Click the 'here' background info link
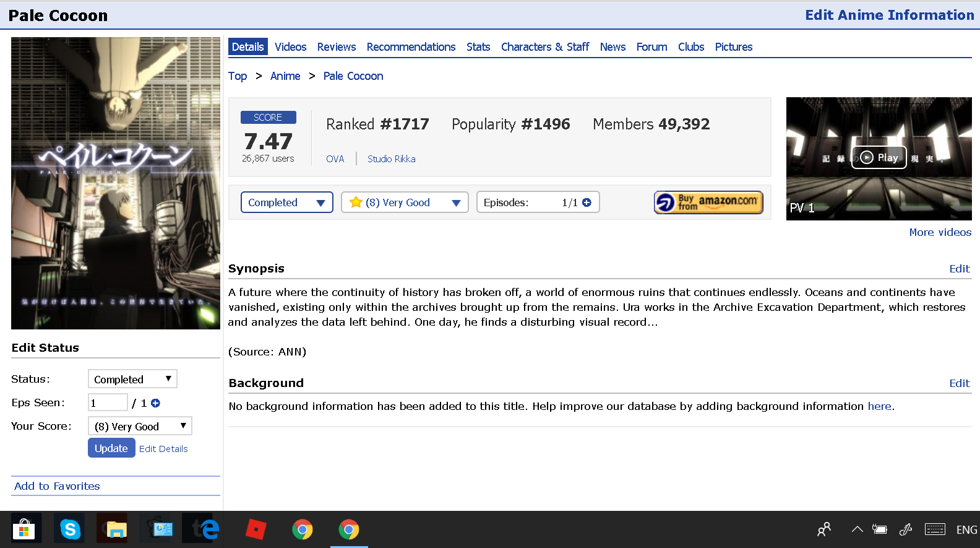 coord(879,406)
